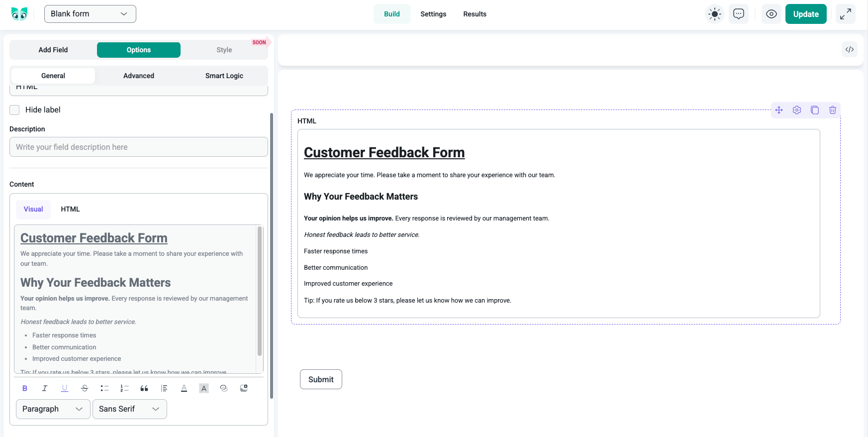Click the Tip line in preview
Viewport: 868px width, 437px height.
(x=407, y=301)
